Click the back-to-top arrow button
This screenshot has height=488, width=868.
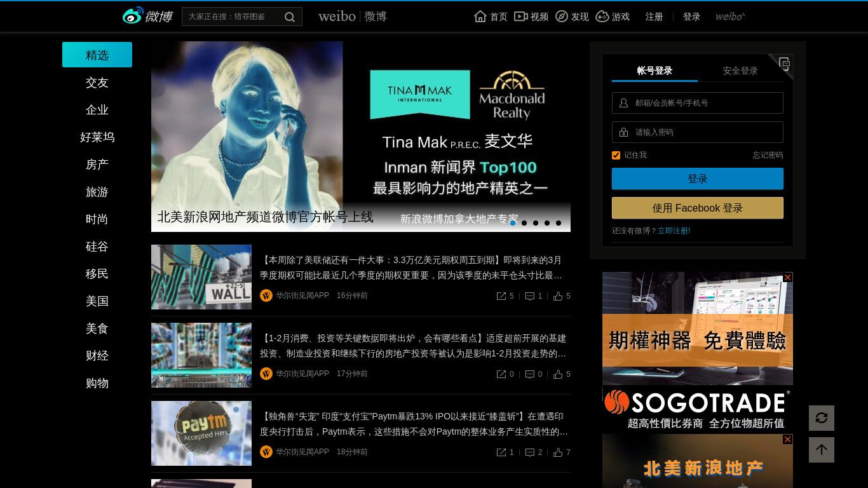[822, 450]
